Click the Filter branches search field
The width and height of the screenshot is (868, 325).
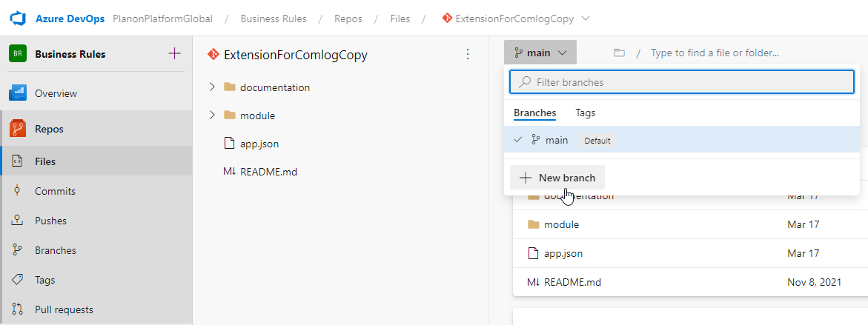point(682,82)
